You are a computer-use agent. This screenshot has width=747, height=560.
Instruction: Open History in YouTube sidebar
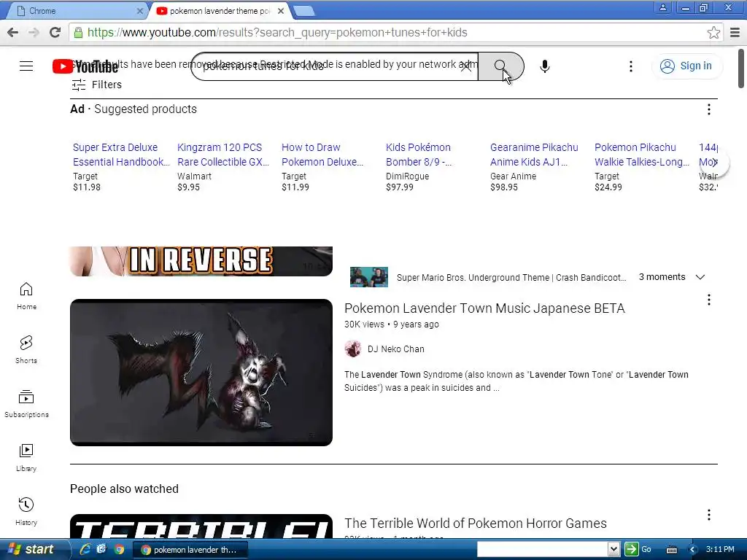[26, 511]
